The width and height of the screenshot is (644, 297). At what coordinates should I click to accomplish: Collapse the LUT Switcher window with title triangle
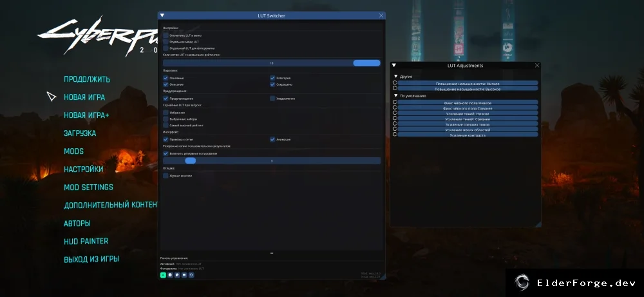(162, 15)
